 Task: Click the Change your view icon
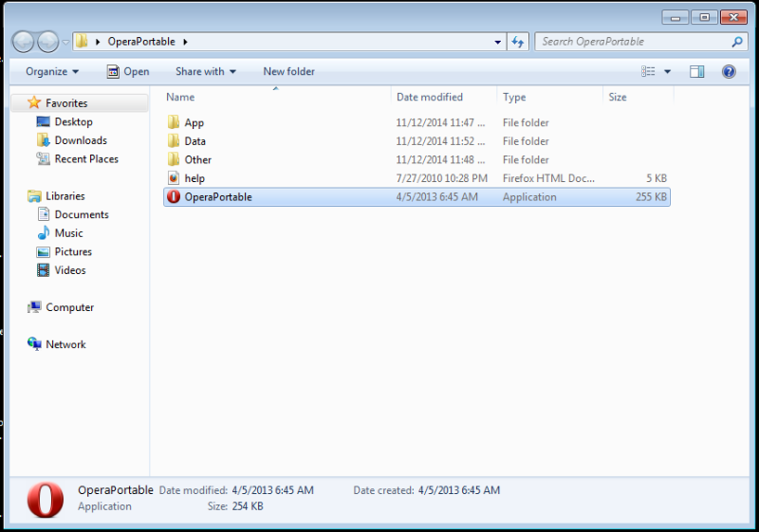click(x=648, y=71)
